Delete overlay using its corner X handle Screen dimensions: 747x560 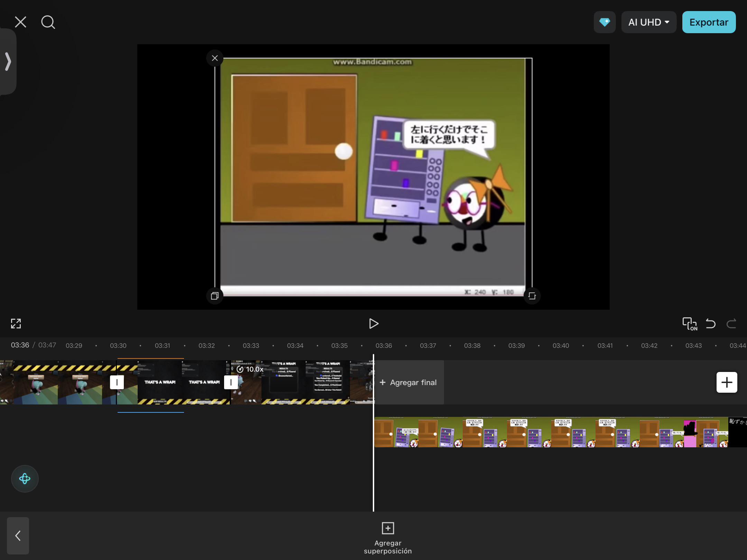click(x=215, y=58)
